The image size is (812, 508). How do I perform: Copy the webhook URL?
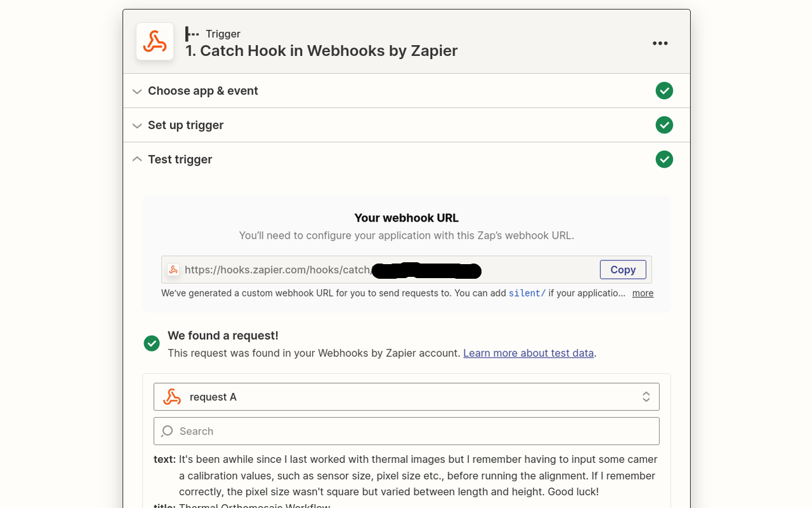(x=622, y=270)
